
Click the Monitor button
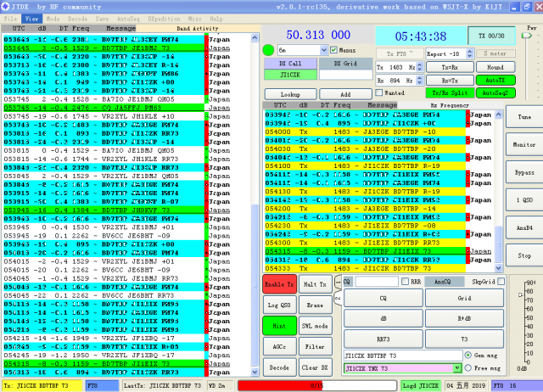pos(524,145)
